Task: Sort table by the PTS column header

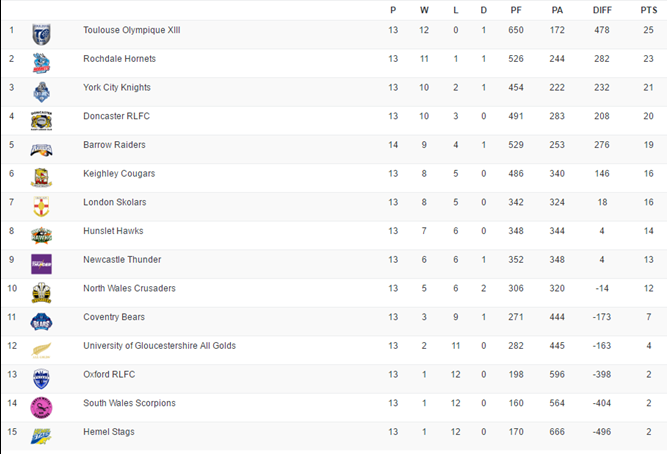Action: pyautogui.click(x=648, y=10)
